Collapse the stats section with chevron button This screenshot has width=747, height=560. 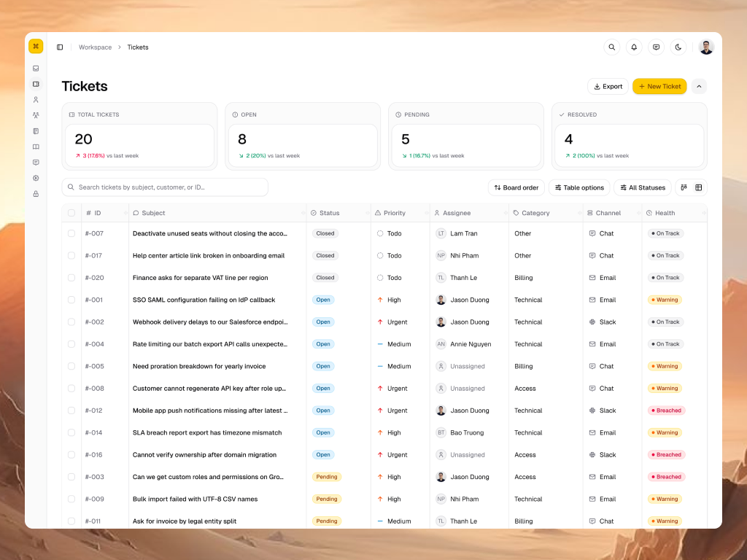pos(699,87)
